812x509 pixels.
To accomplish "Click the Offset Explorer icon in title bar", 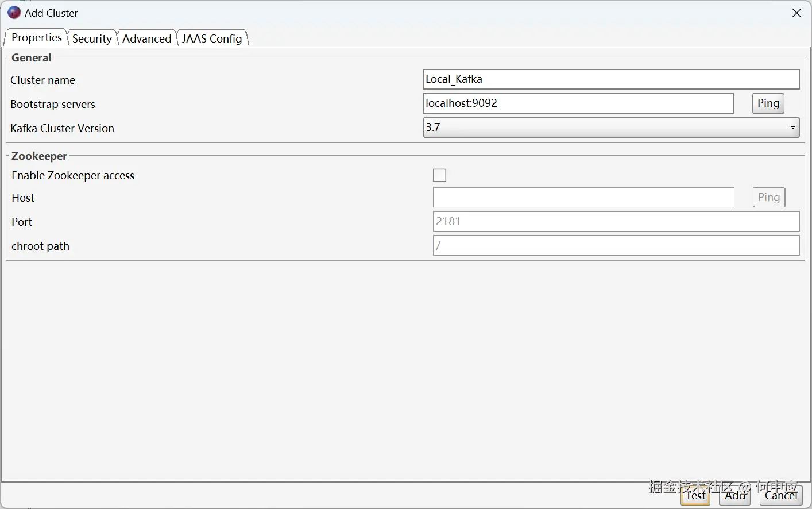I will [14, 13].
